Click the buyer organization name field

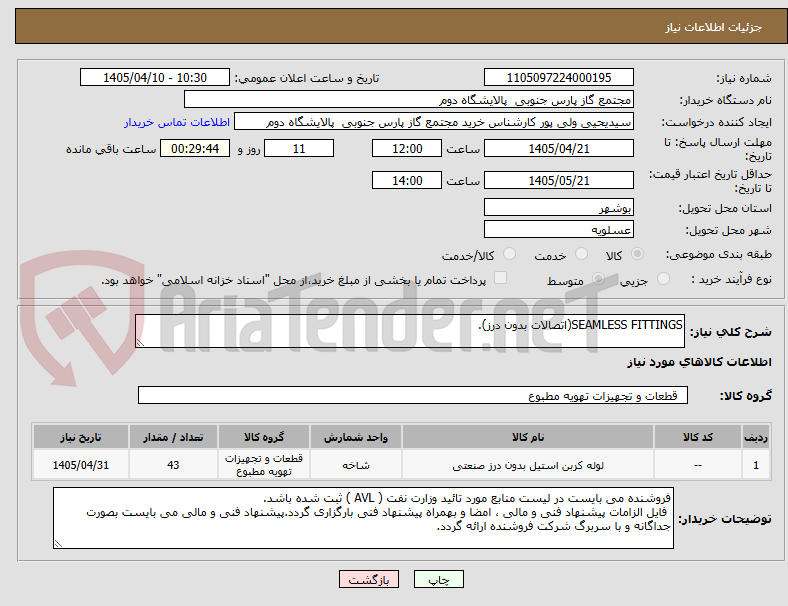click(409, 99)
